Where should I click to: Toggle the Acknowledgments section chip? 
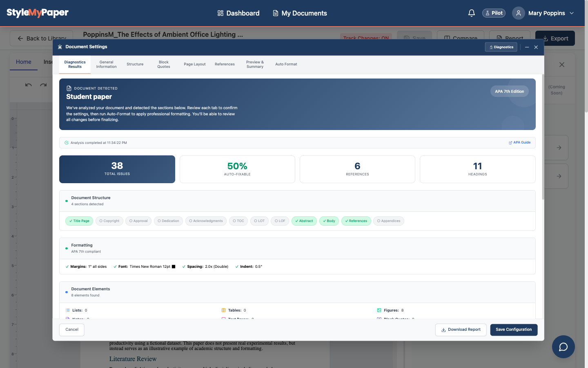pos(206,221)
